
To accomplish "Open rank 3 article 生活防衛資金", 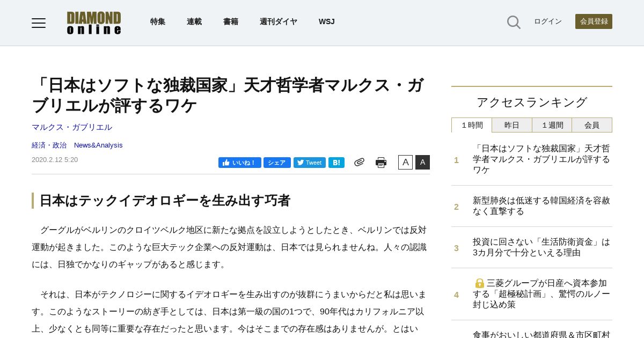I will [541, 247].
